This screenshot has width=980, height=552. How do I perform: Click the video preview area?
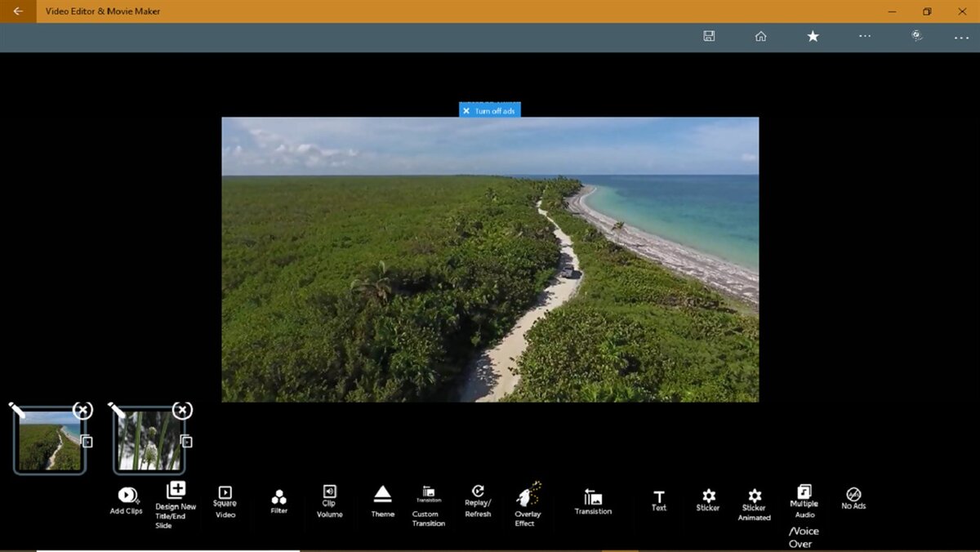click(490, 260)
